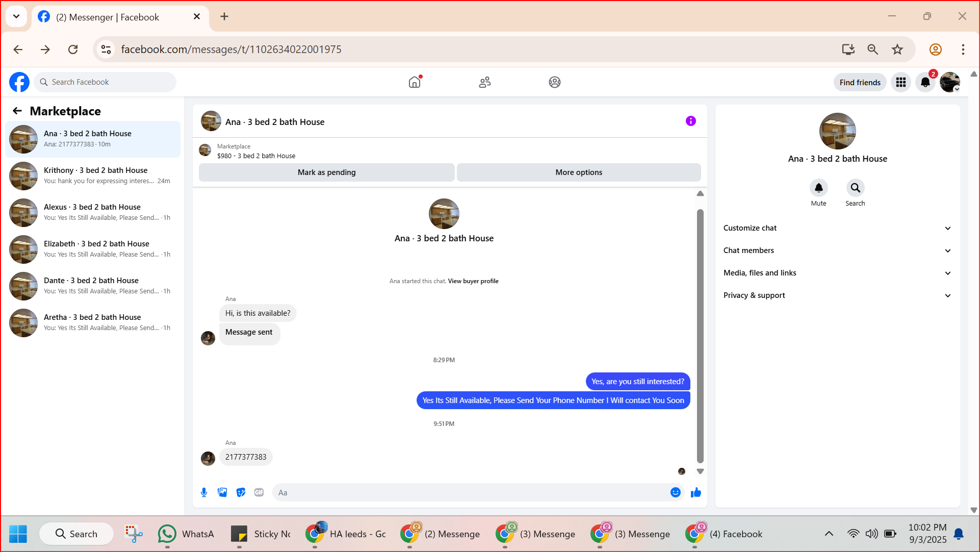The width and height of the screenshot is (980, 552).
Task: Open the Groups icon in top navigation
Action: tap(555, 82)
